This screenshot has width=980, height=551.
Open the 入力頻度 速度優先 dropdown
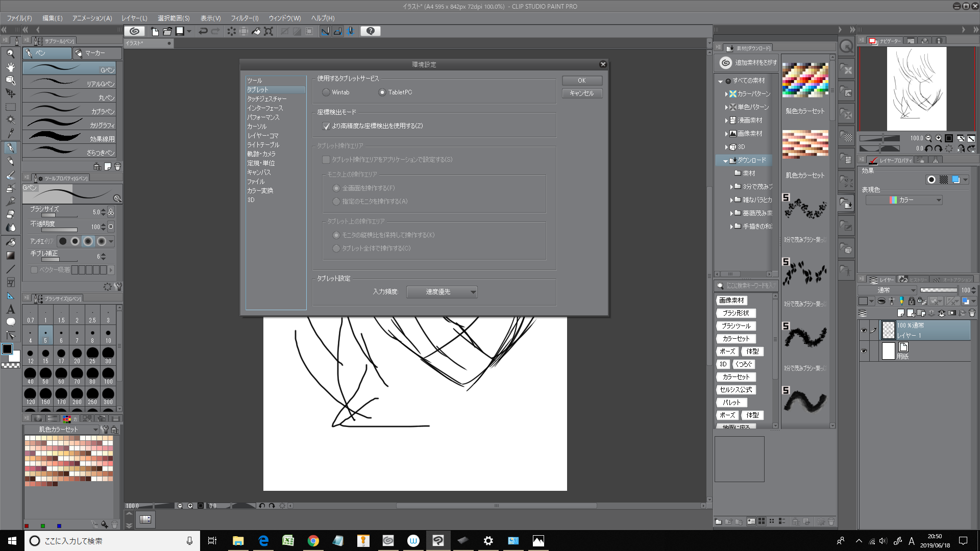442,292
